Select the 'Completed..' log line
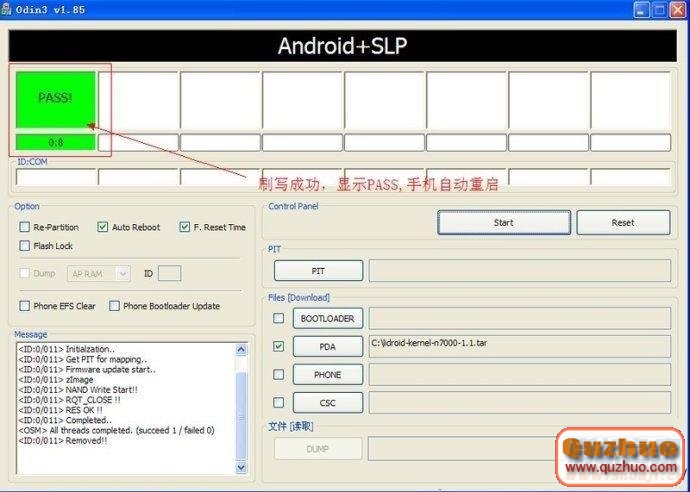This screenshot has height=492, width=690. point(65,420)
